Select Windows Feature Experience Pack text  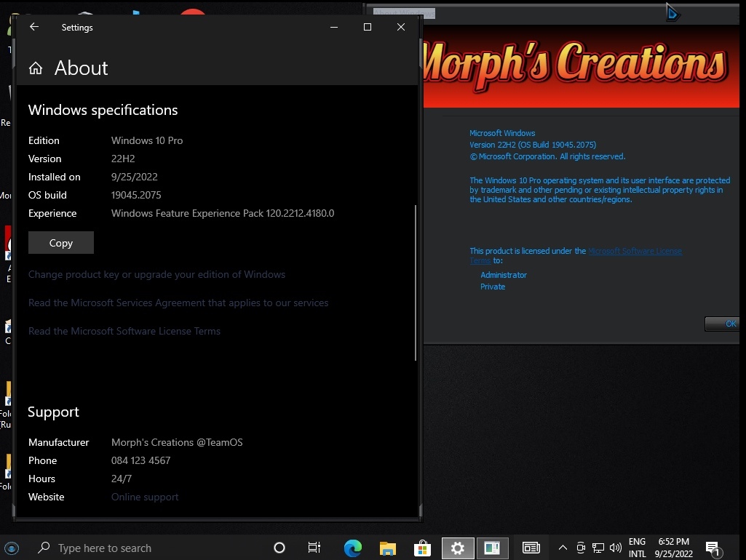tap(223, 213)
